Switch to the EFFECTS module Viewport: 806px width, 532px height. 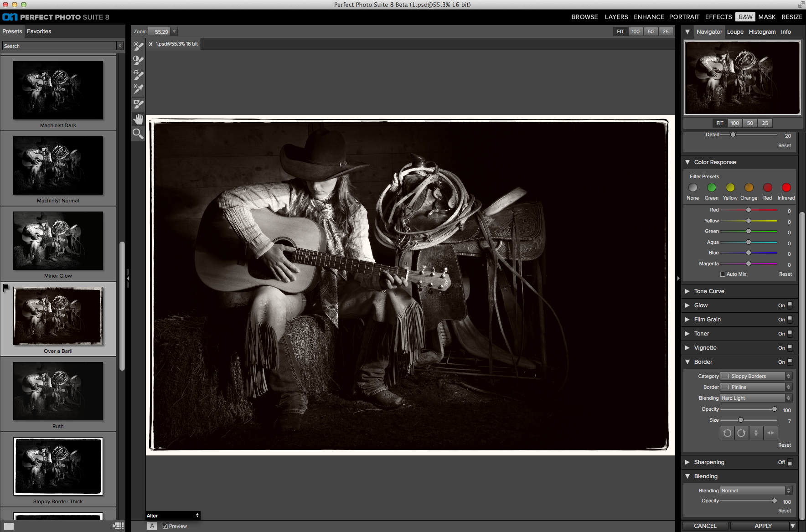(x=718, y=17)
